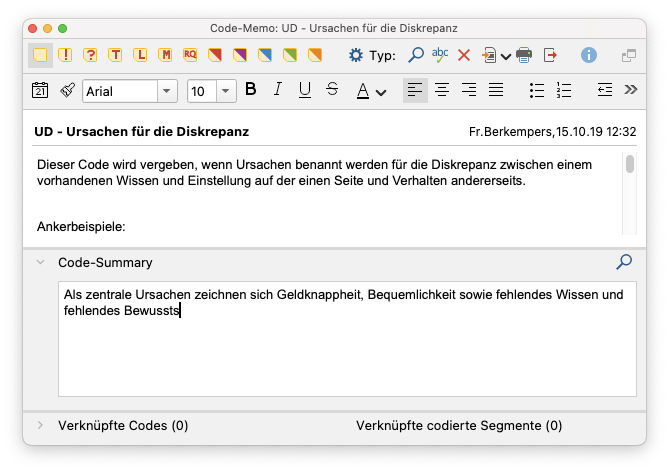Print the memo
Image resolution: width=669 pixels, height=472 pixels.
(x=524, y=55)
